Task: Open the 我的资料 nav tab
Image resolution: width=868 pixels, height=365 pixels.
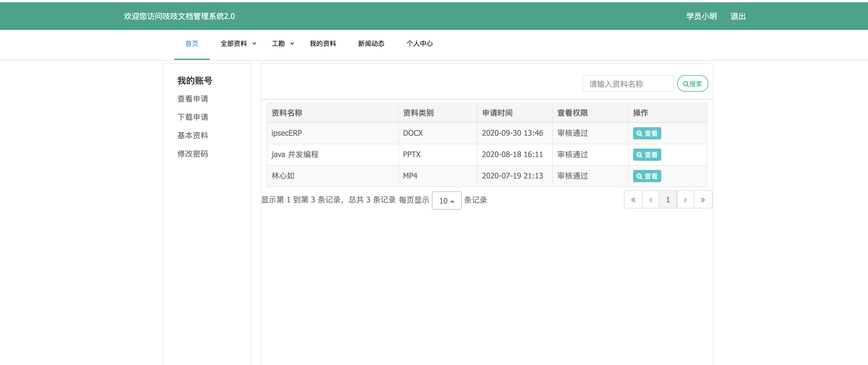Action: [x=322, y=44]
